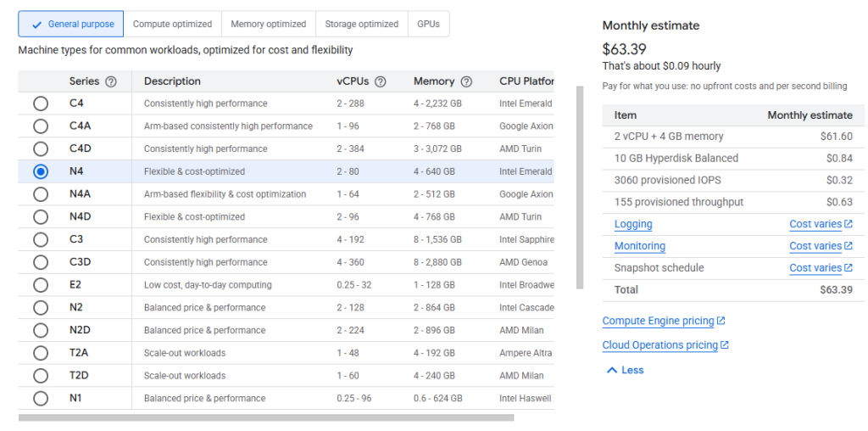Open the Memory optimized tab
This screenshot has height=431, width=868.
(x=269, y=25)
